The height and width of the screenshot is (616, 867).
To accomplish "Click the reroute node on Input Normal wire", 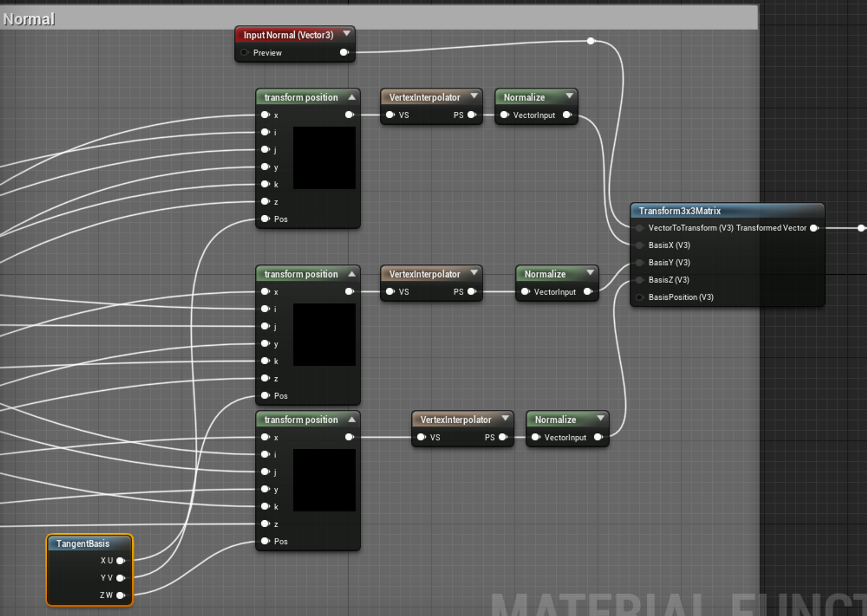I will 591,41.
